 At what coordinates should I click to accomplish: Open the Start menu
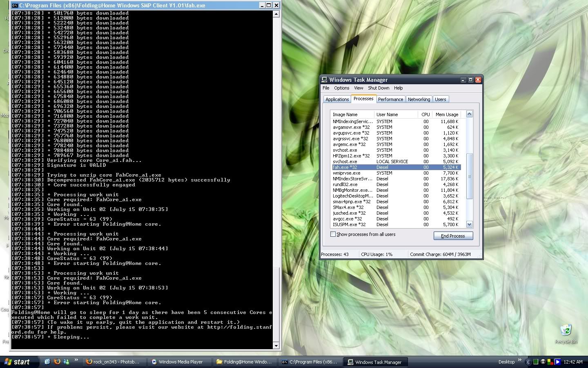point(20,362)
